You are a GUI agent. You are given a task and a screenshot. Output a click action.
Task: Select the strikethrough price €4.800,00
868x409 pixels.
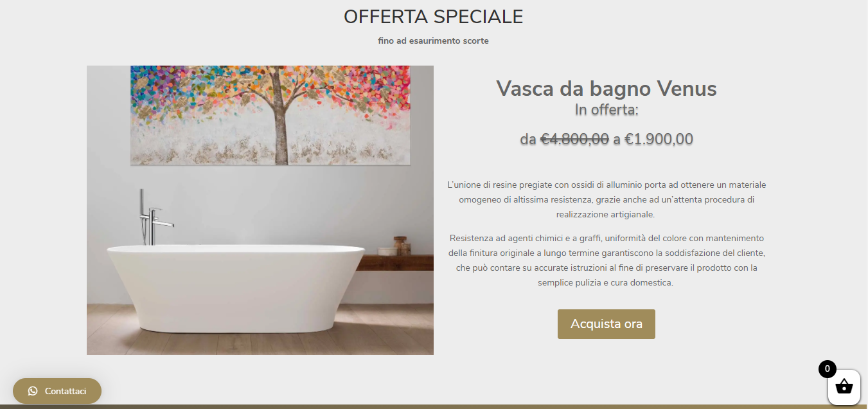(575, 139)
